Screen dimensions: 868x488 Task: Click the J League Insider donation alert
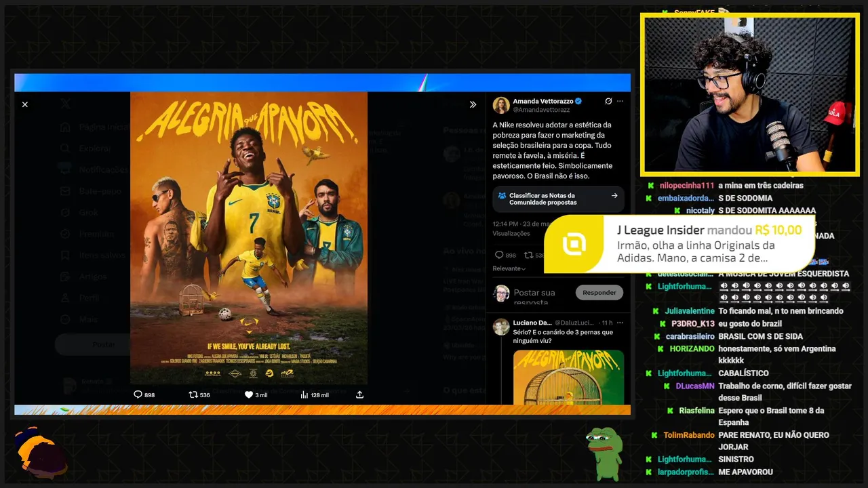tap(679, 244)
